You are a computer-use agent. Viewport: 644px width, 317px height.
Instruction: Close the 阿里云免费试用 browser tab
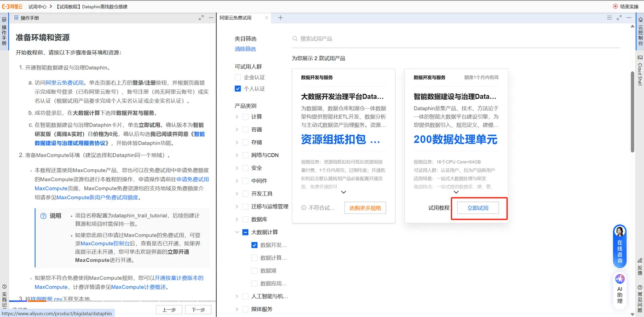[266, 17]
